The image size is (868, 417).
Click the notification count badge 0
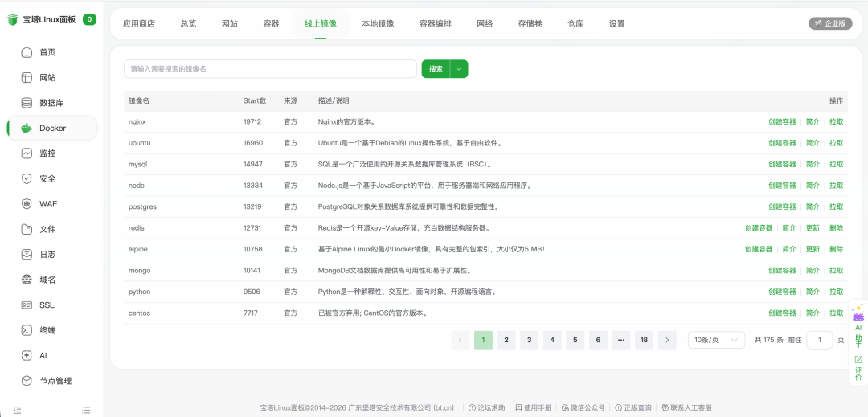[90, 20]
